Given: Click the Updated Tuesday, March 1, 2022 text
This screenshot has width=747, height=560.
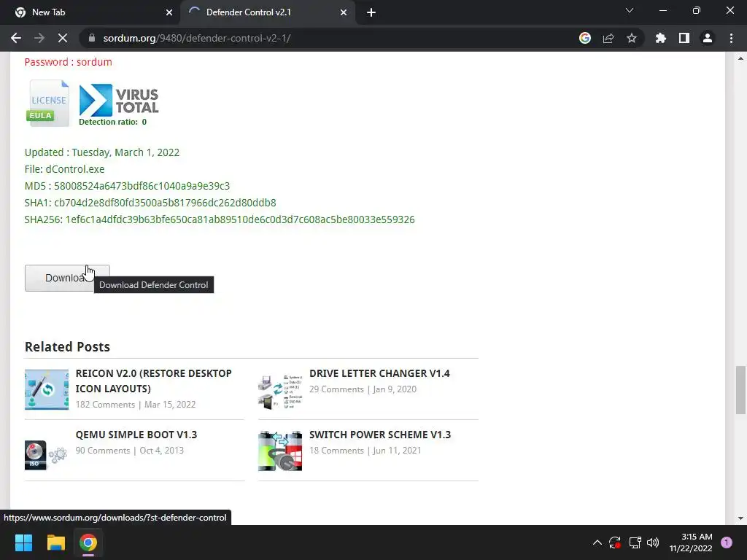Looking at the screenshot, I should point(102,152).
